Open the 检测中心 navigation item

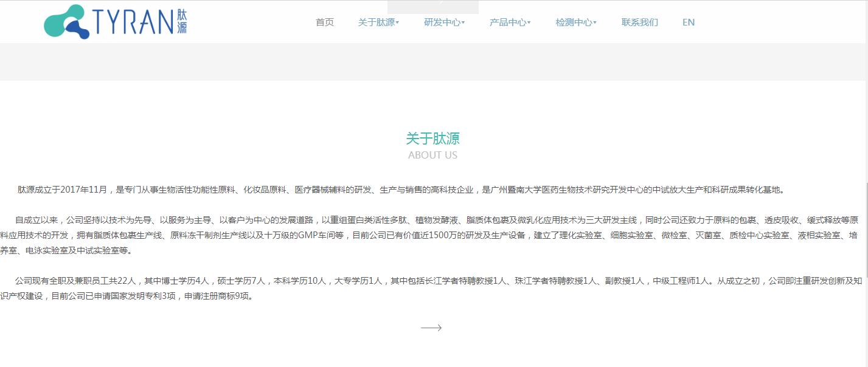point(573,22)
